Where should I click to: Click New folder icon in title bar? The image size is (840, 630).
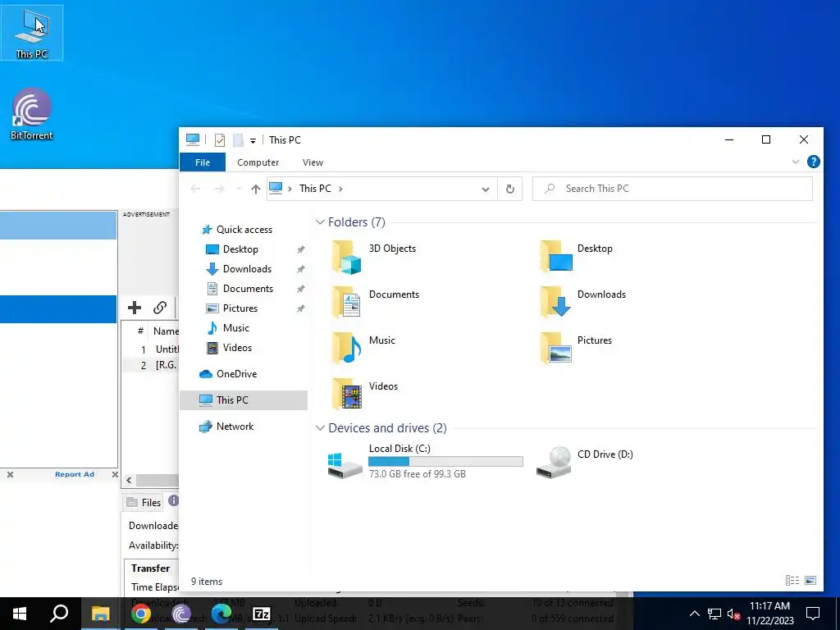[x=238, y=140]
